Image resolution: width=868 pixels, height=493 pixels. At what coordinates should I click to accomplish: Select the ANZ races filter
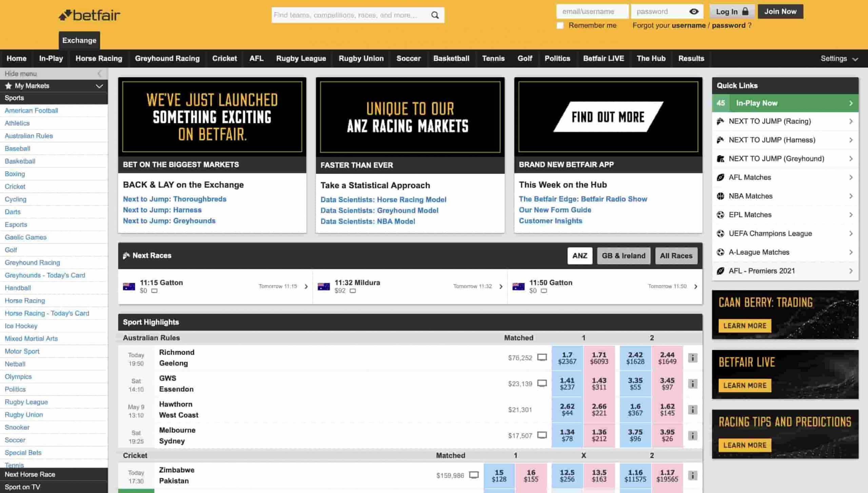(580, 256)
